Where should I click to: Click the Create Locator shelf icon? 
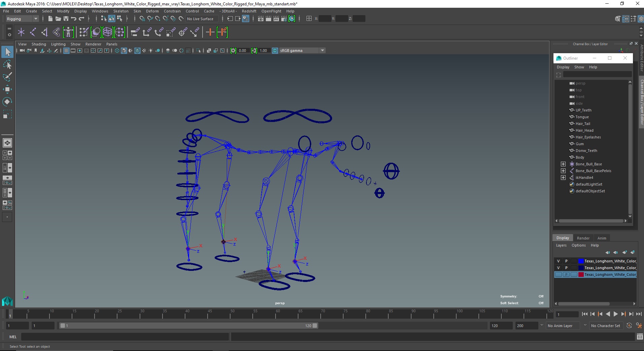click(x=21, y=32)
